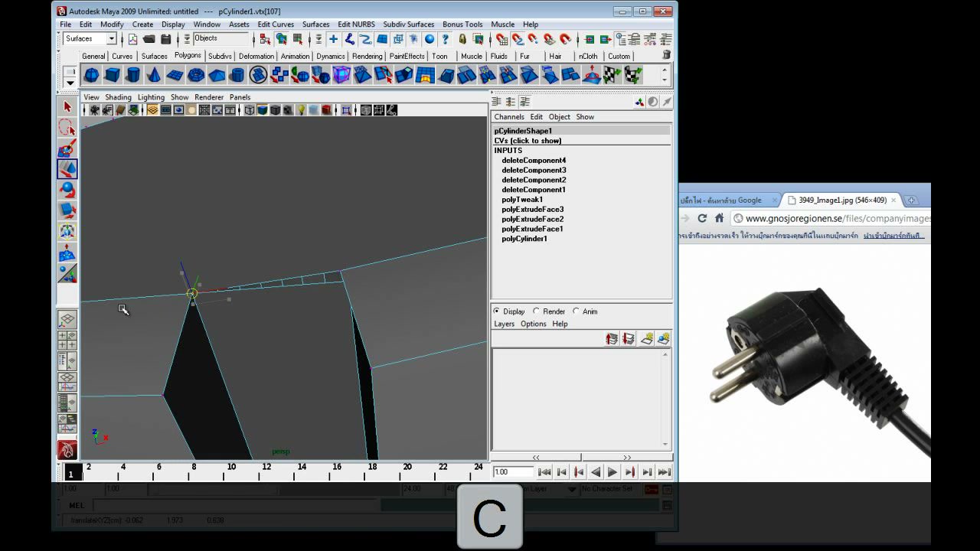The image size is (980, 551).
Task: Open the viewport Shading menu
Action: 118,97
